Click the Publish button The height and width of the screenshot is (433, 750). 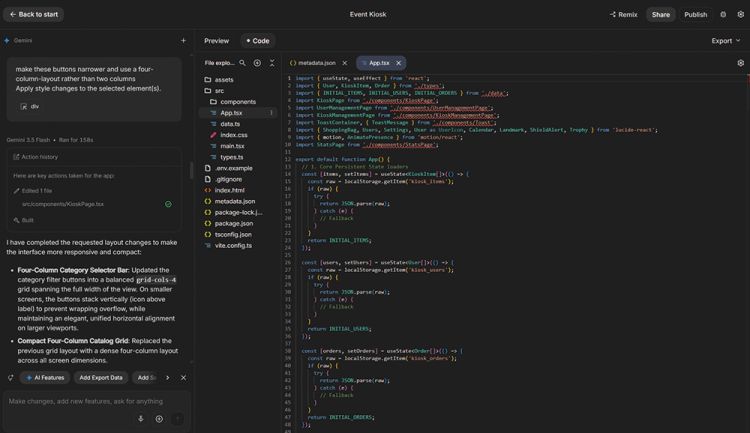695,15
